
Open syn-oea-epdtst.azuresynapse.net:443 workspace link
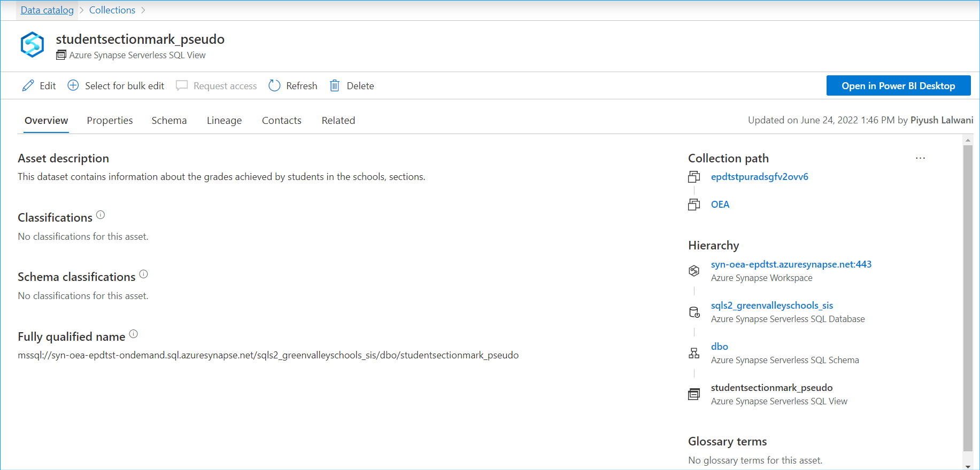pos(791,264)
